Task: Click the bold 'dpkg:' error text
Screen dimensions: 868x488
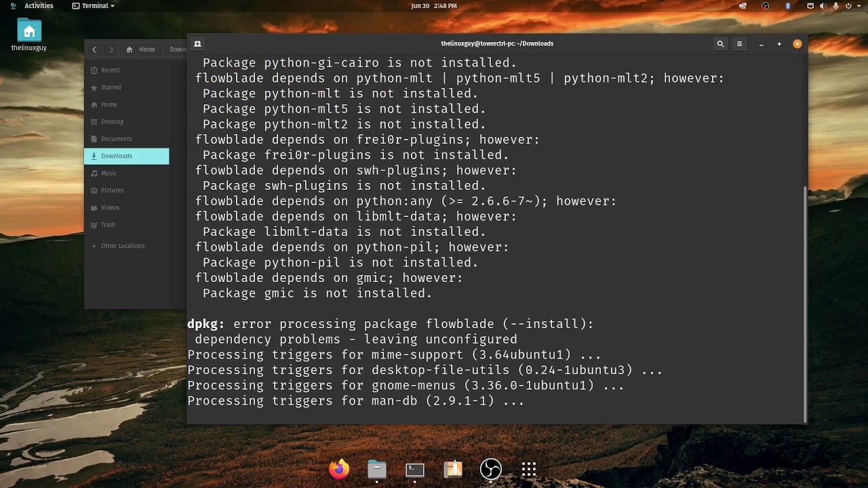Action: [206, 324]
